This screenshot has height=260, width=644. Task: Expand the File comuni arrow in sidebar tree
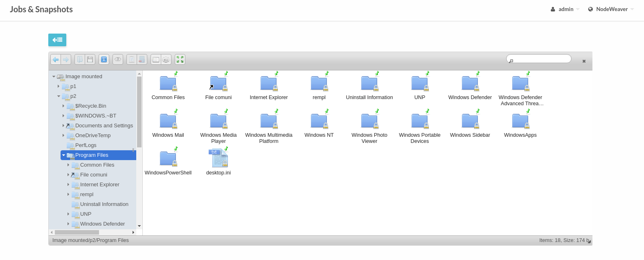click(68, 175)
